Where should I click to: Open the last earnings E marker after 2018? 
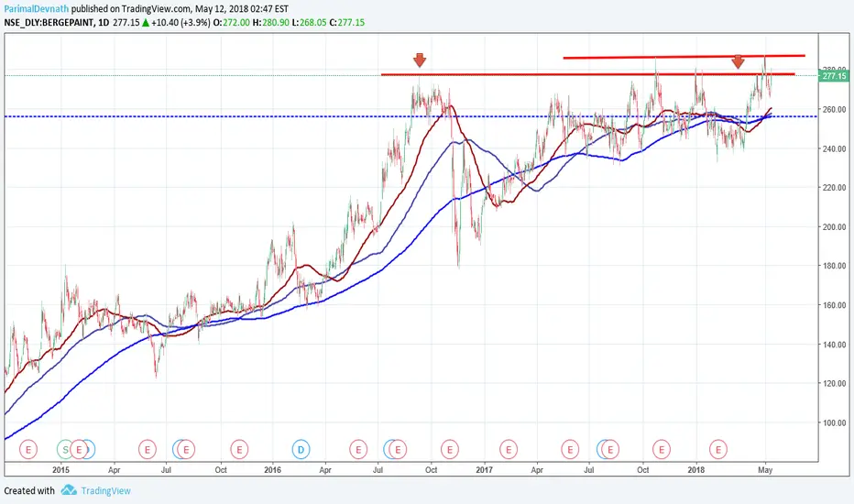718,450
